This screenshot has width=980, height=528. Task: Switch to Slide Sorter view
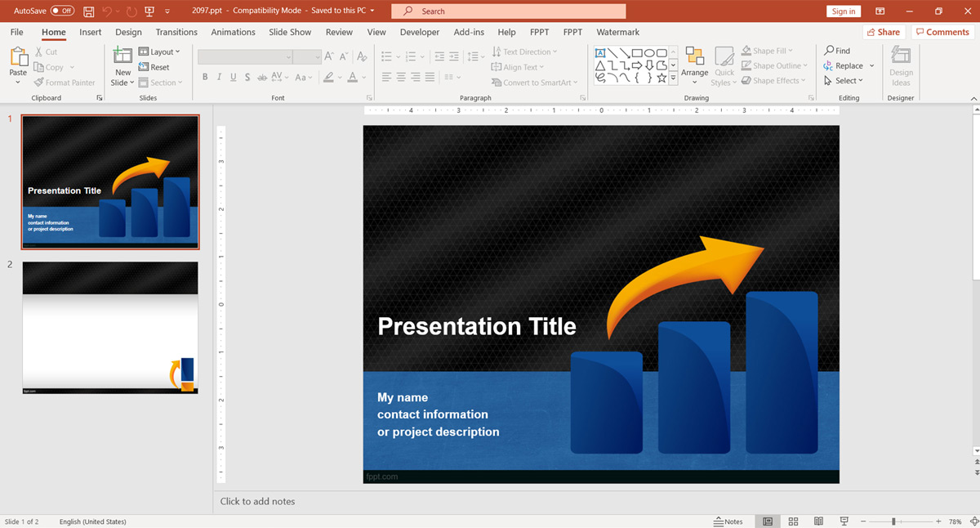tap(793, 521)
